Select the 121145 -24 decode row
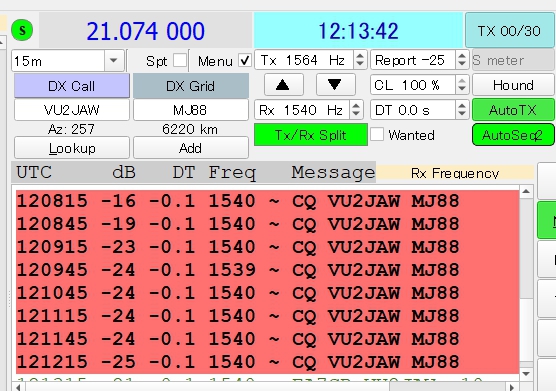This screenshot has height=391, width=556. coord(268,339)
